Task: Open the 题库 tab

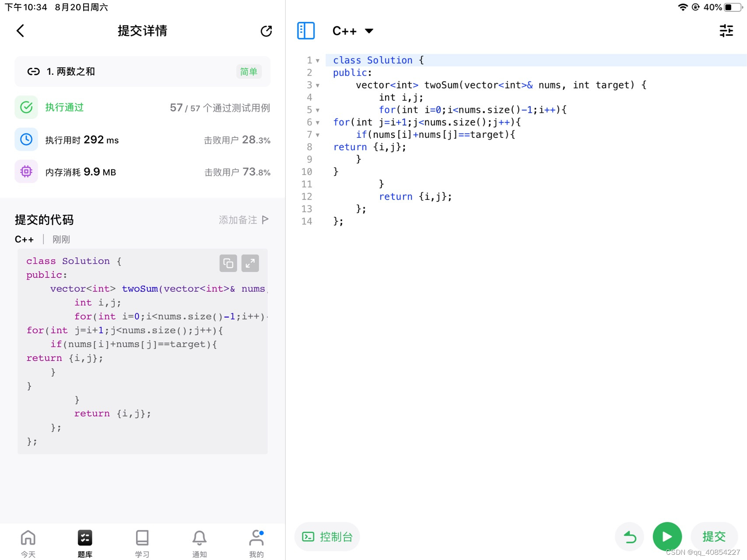Action: coord(85,543)
